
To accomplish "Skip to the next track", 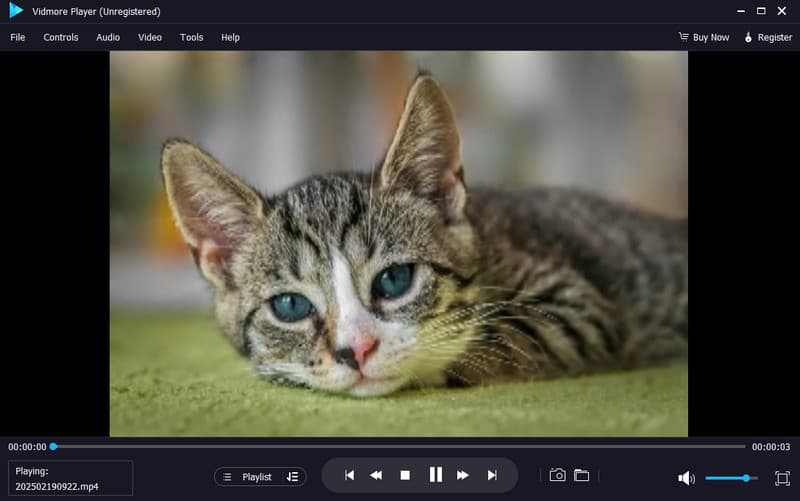I will [x=491, y=476].
